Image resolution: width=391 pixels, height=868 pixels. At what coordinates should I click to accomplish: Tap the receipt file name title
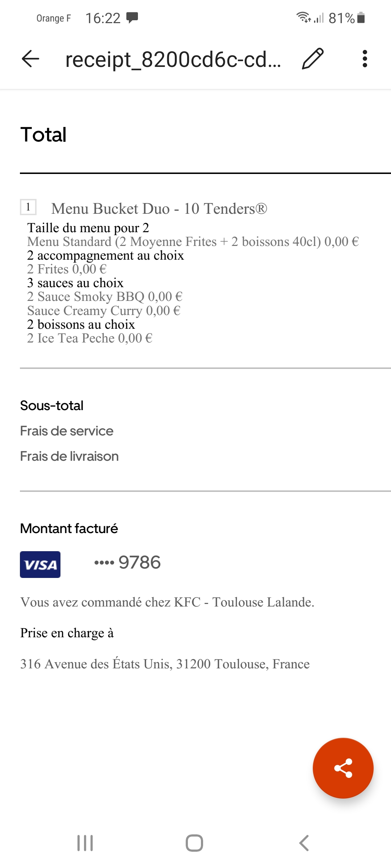(x=173, y=59)
